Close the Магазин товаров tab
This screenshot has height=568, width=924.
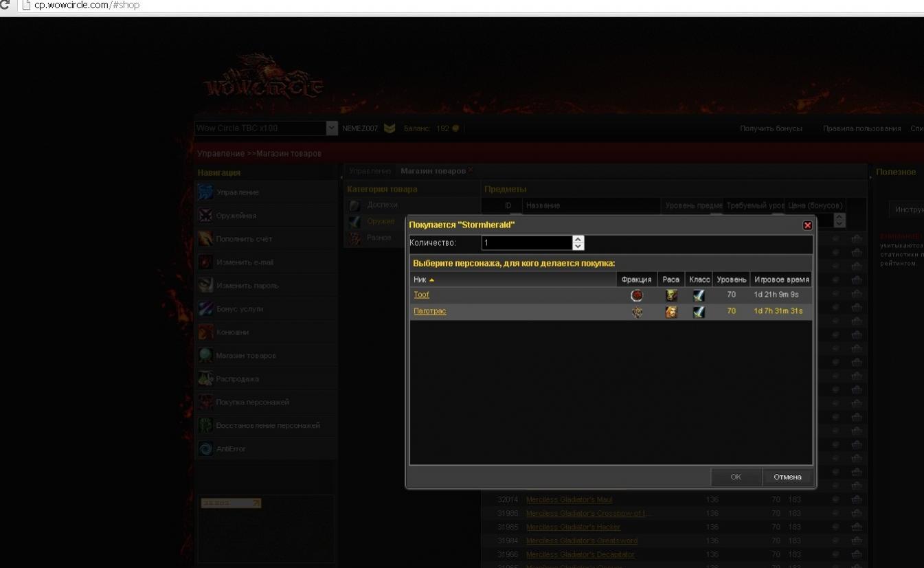(x=471, y=170)
